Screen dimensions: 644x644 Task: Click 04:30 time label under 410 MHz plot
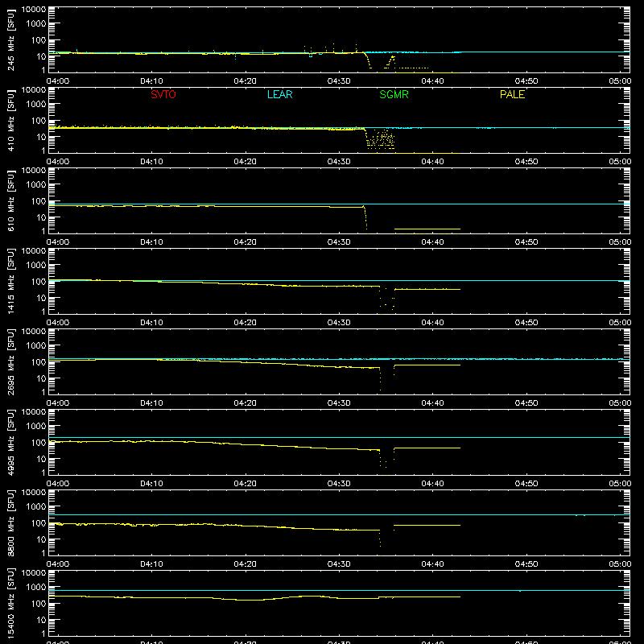coord(339,162)
